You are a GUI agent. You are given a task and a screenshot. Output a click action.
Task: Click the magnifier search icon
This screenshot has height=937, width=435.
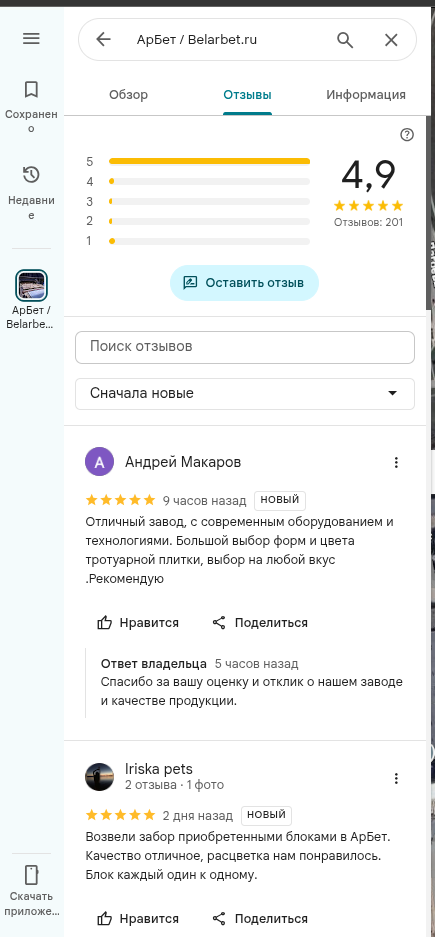(x=345, y=40)
